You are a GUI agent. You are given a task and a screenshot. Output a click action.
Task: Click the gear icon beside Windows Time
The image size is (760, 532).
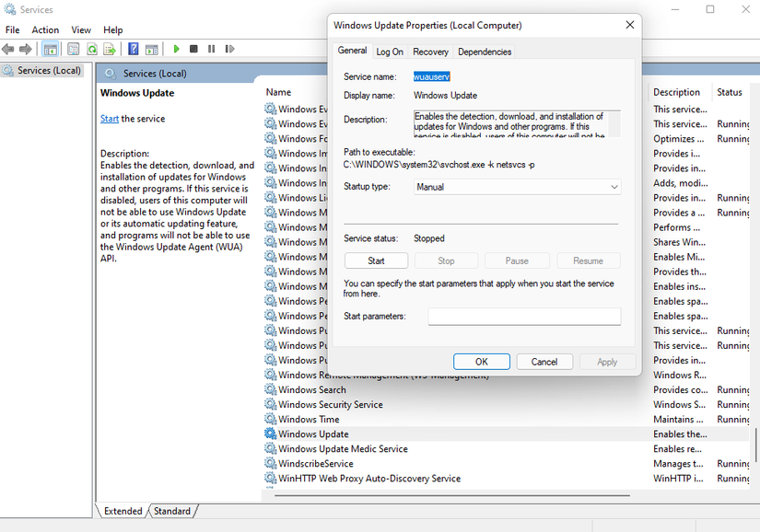point(271,419)
